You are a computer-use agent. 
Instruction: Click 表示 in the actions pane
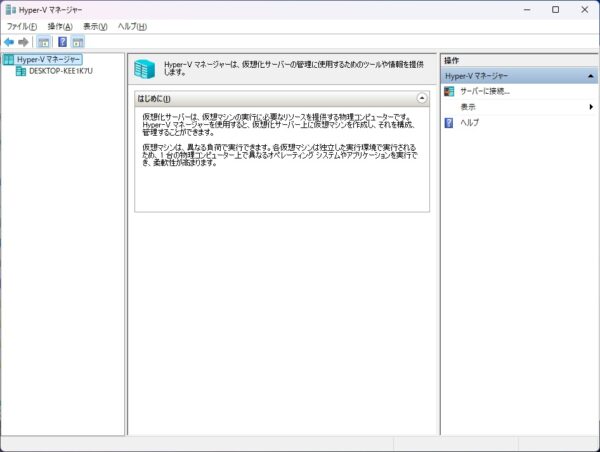coord(468,107)
